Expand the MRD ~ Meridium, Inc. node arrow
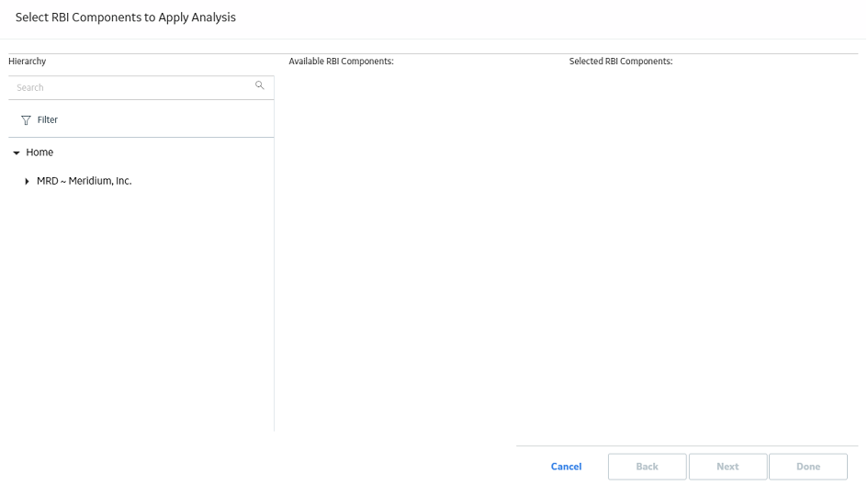The image size is (868, 496). pos(27,182)
